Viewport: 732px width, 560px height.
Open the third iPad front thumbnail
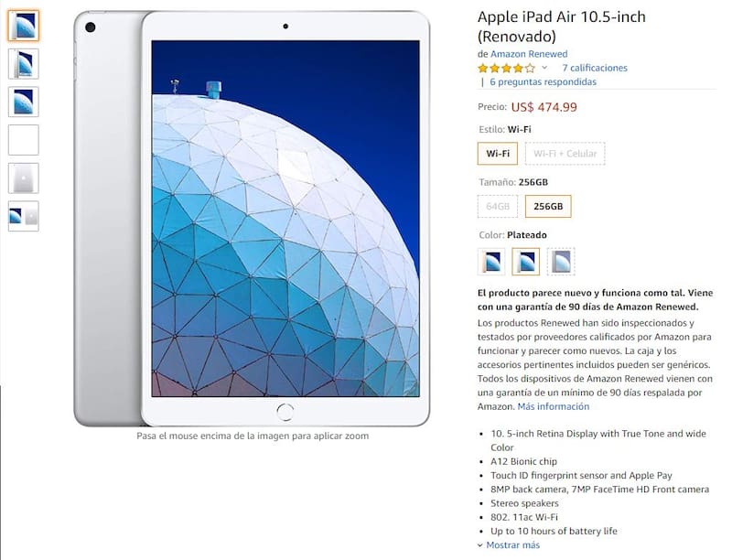click(x=24, y=102)
